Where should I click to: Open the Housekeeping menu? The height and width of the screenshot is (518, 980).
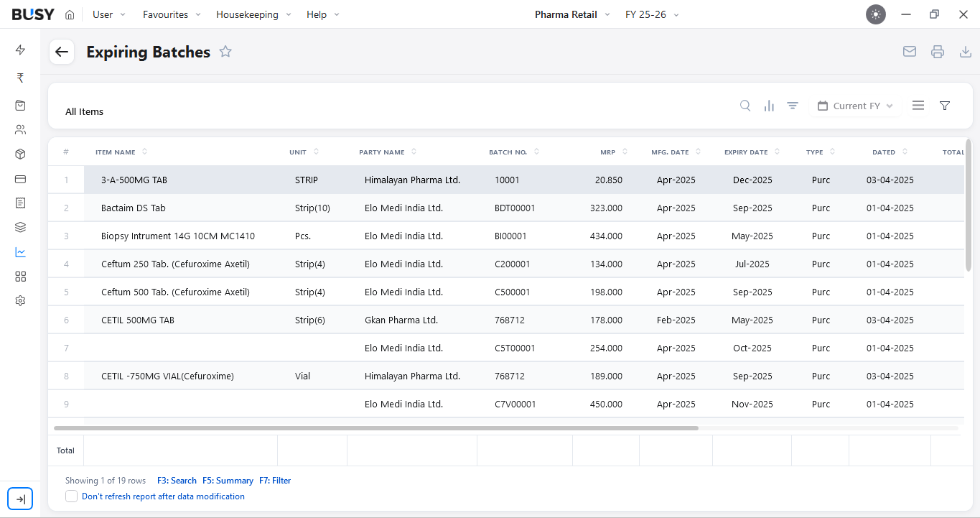253,14
